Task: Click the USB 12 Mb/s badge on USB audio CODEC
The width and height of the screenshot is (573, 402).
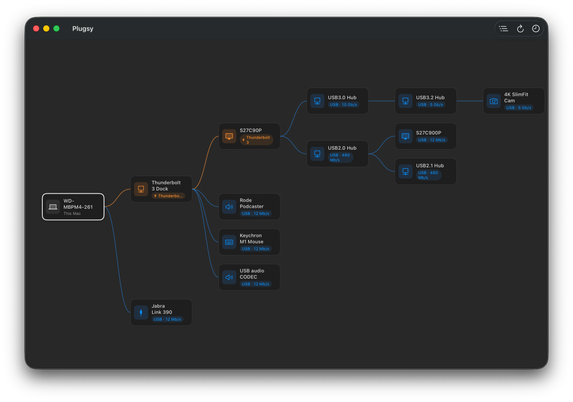Action: coord(255,284)
